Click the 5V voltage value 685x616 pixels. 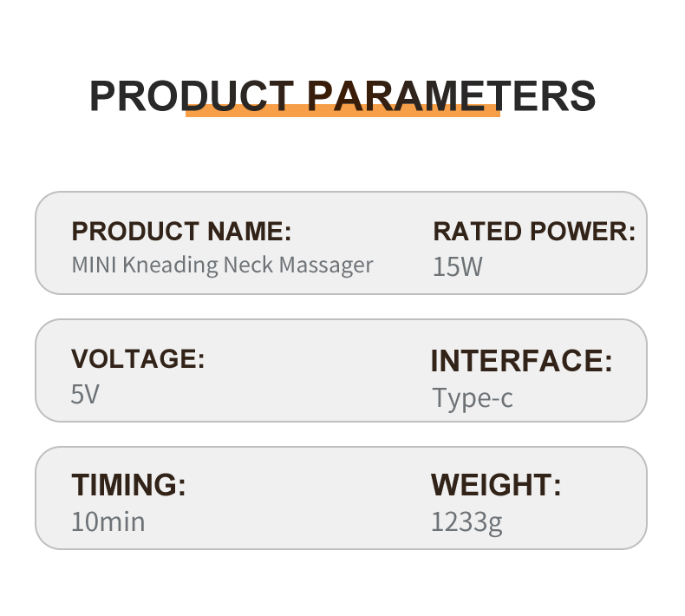85,395
